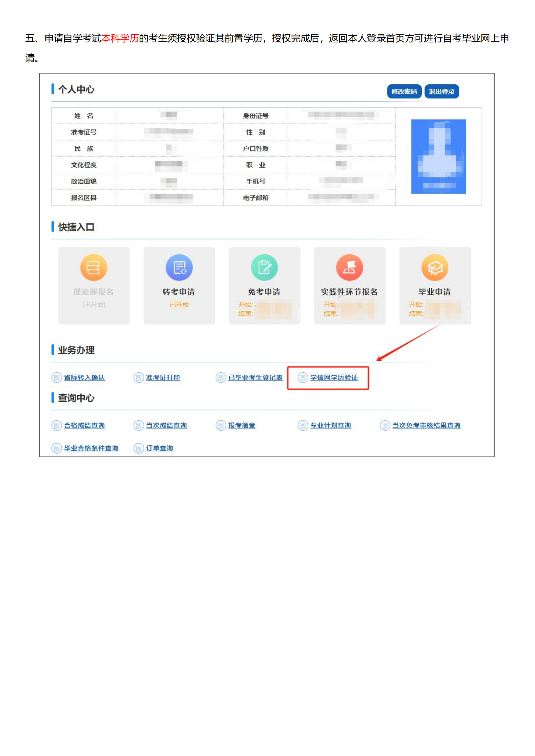Image resolution: width=535 pixels, height=756 pixels.
Task: Select the 实践性环节报名 card label
Action: click(350, 292)
